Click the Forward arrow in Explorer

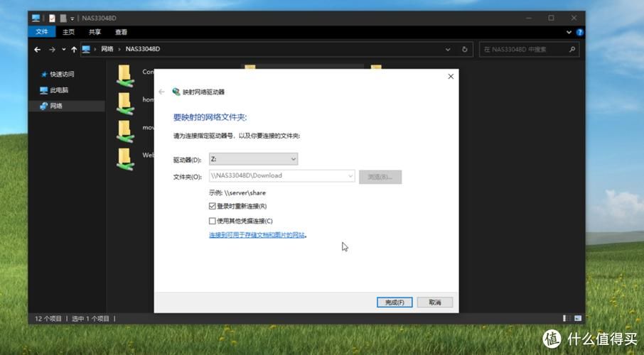pyautogui.click(x=52, y=49)
